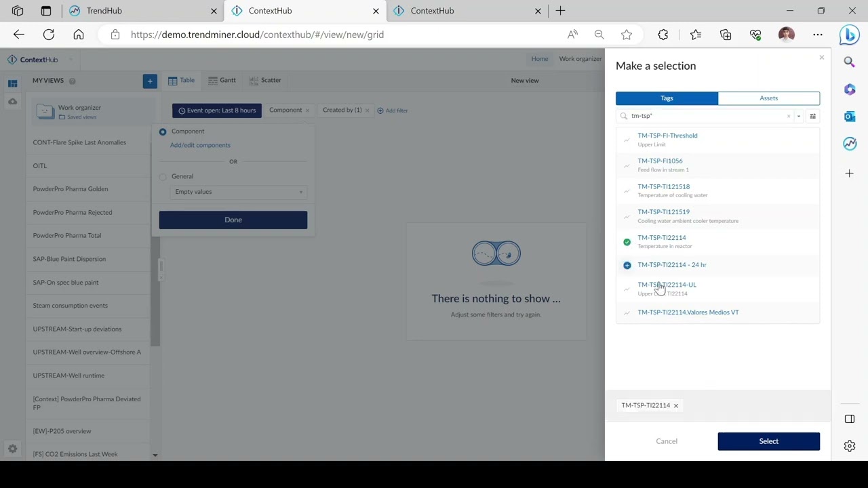Viewport: 868px width, 488px height.
Task: Click trend icon beside TM-TSP-FI1056
Action: point(627,165)
